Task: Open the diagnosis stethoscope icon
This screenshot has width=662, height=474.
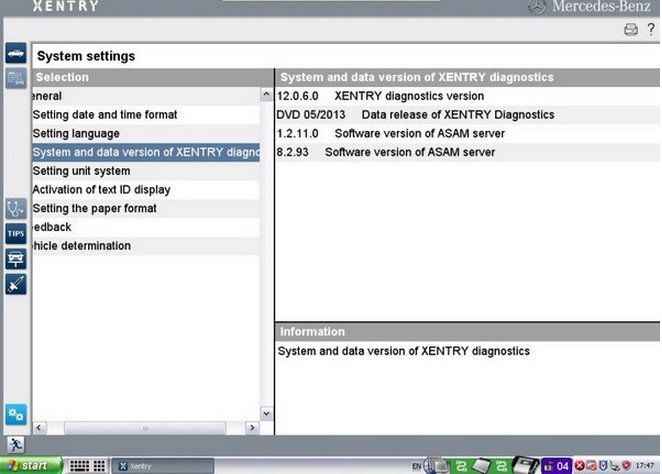Action: pyautogui.click(x=16, y=209)
